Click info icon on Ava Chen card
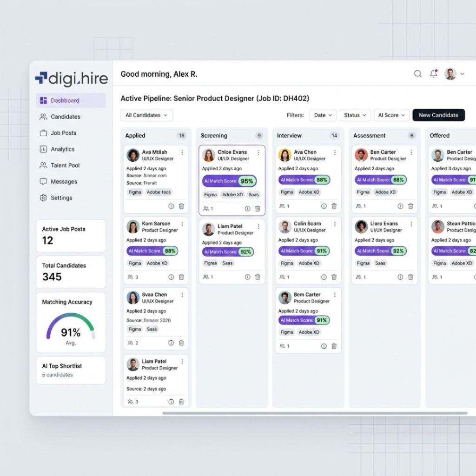 (324, 206)
